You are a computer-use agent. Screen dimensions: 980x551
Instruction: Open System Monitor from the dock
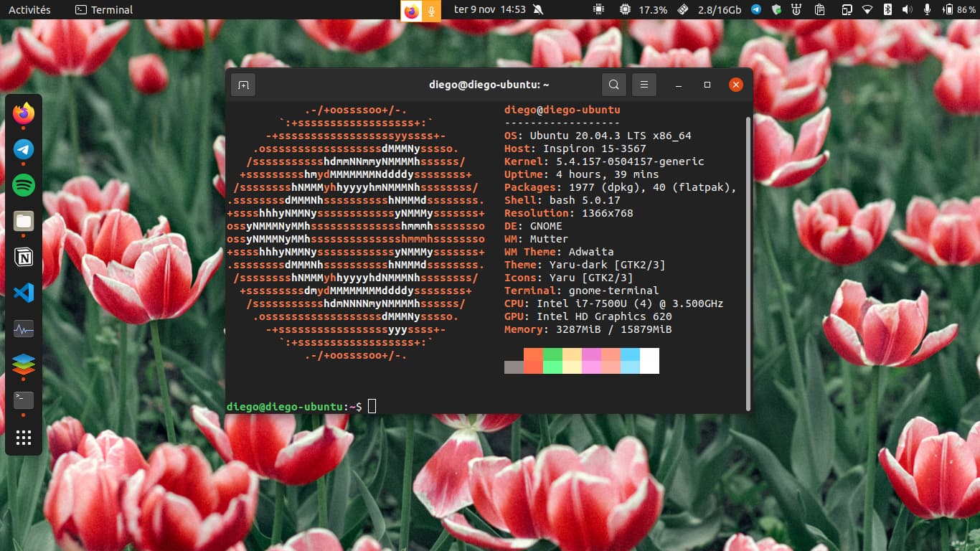point(24,329)
